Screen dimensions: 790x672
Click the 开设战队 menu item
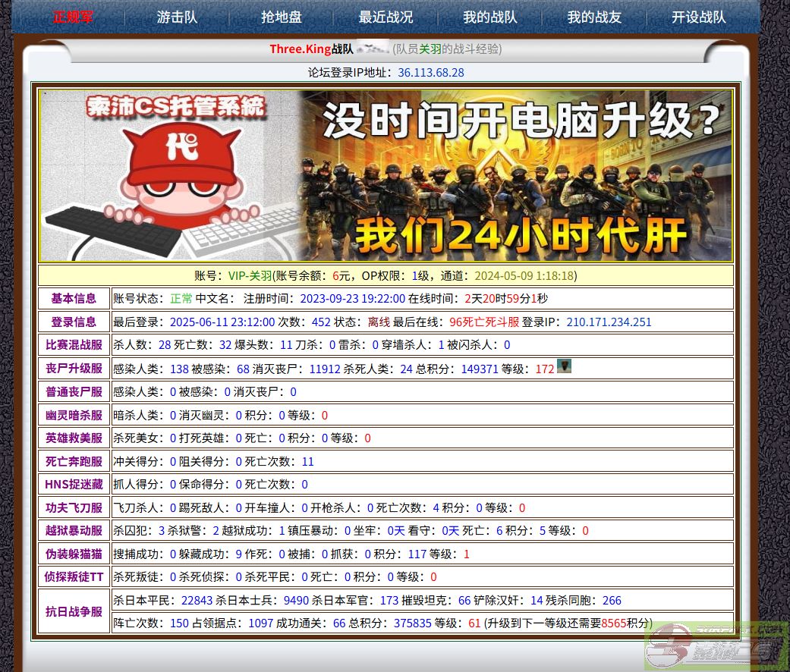[698, 17]
